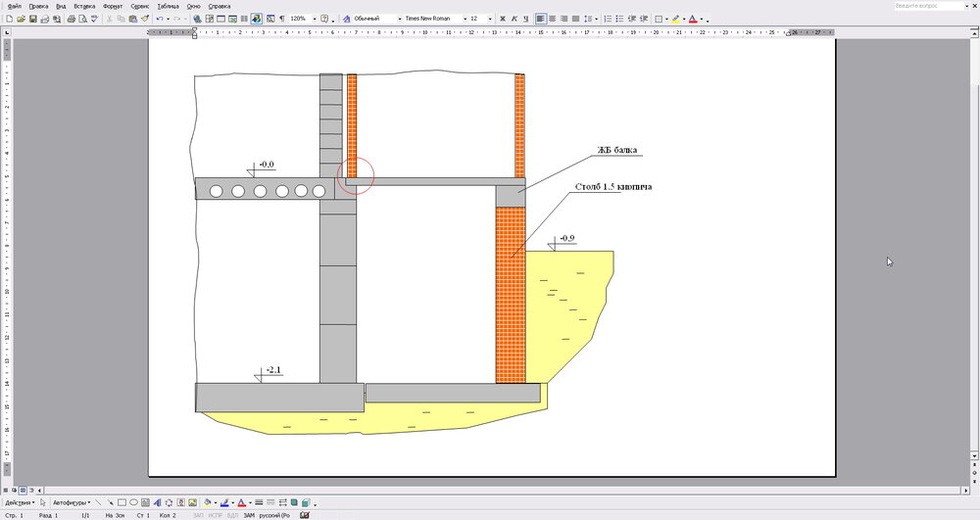Toggle Bold formatting

click(x=503, y=19)
